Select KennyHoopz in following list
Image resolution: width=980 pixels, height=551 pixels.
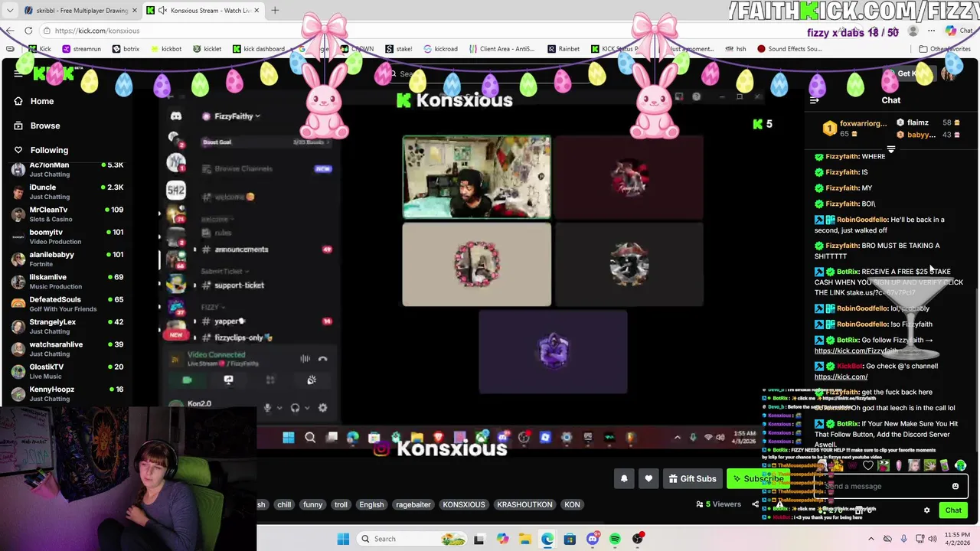tap(67, 393)
